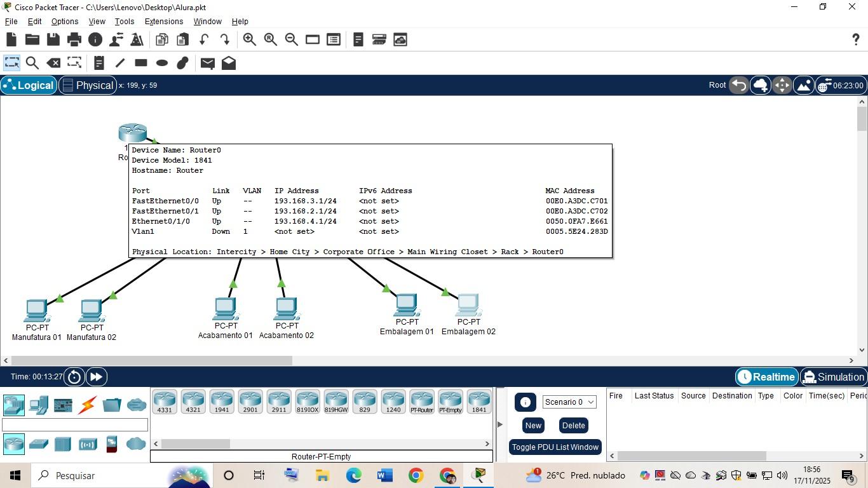Select the Inspect magnifier tool
This screenshot has height=488, width=868.
click(32, 63)
